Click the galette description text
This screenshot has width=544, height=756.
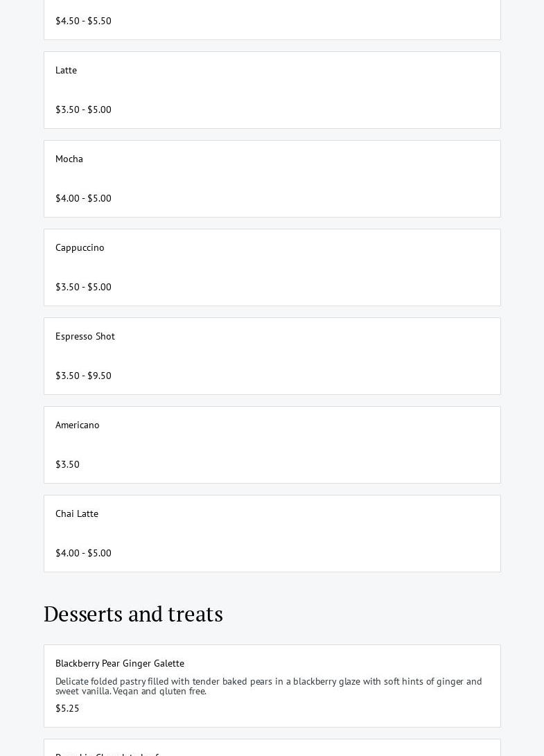[269, 686]
